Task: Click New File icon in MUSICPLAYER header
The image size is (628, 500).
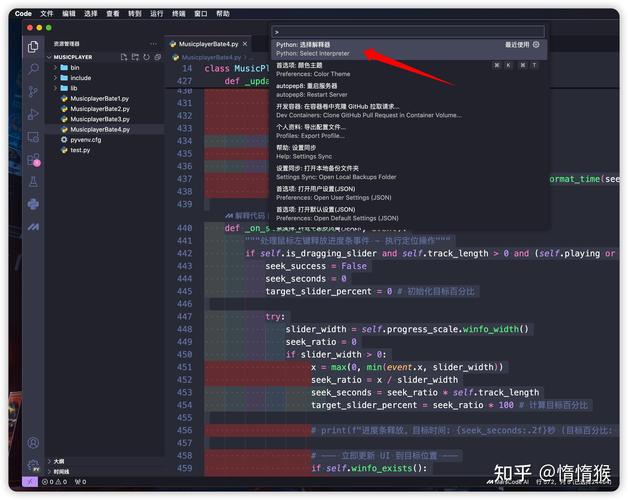Action: click(x=124, y=57)
